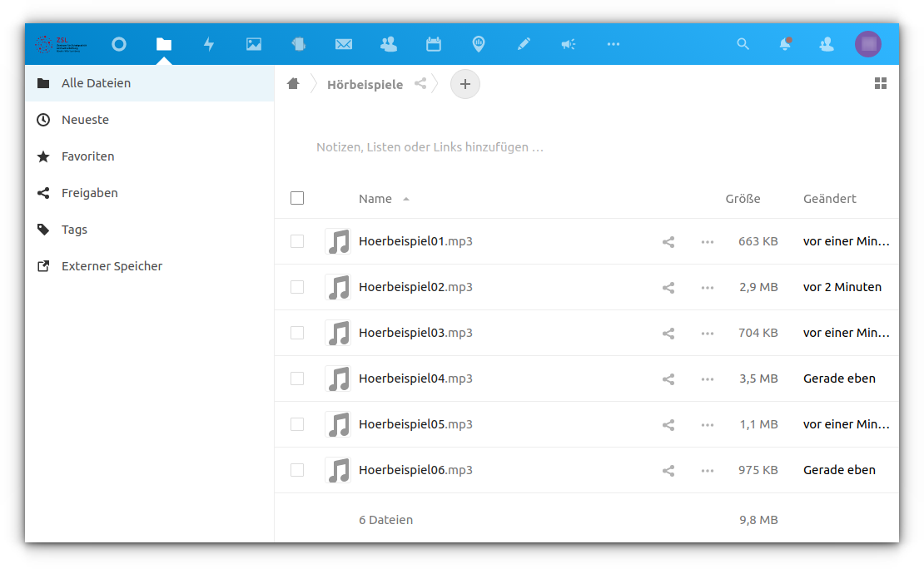Open the new file plus menu
The image size is (924, 569).
(x=465, y=84)
